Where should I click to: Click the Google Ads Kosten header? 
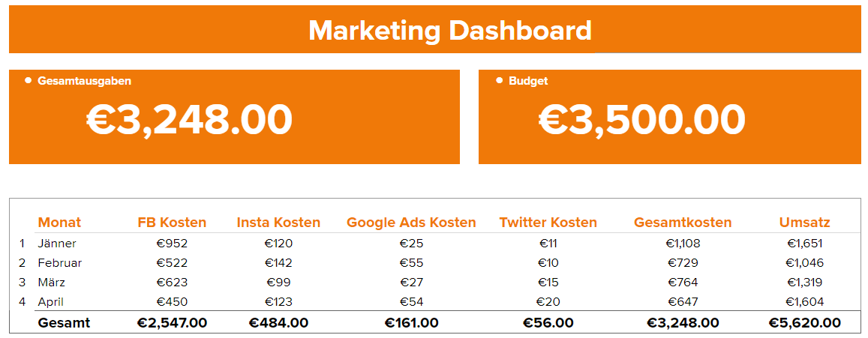411,223
